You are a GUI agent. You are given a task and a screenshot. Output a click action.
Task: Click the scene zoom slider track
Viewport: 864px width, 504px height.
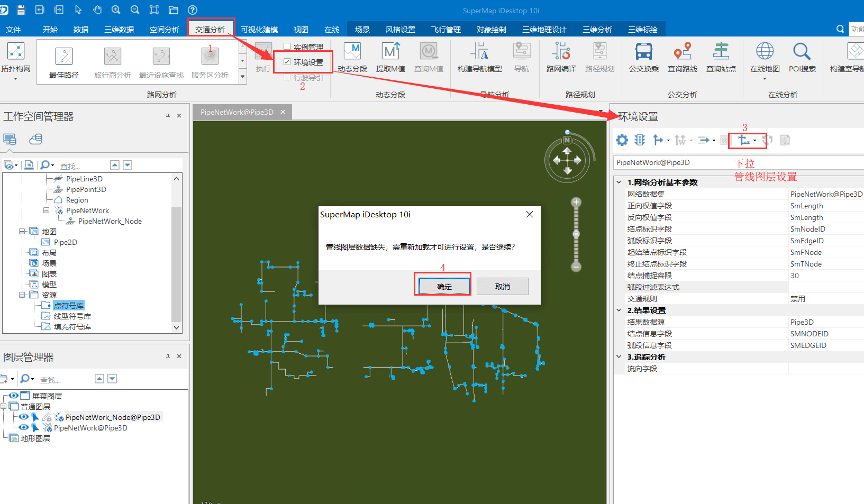point(576,234)
